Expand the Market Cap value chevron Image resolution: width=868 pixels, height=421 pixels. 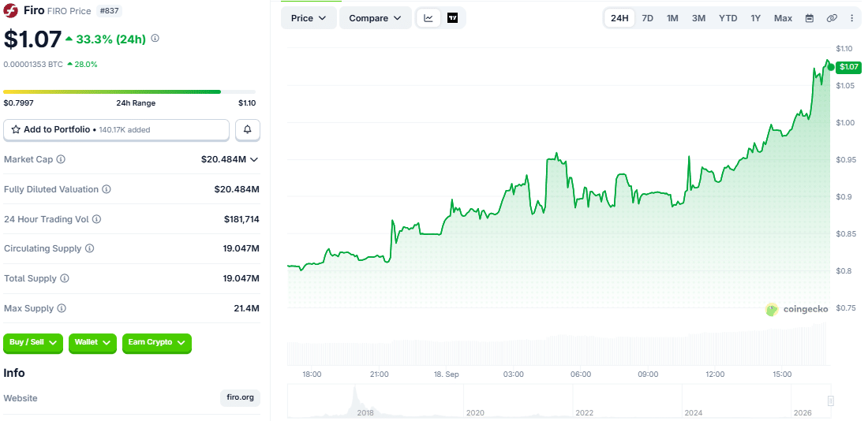coord(254,159)
